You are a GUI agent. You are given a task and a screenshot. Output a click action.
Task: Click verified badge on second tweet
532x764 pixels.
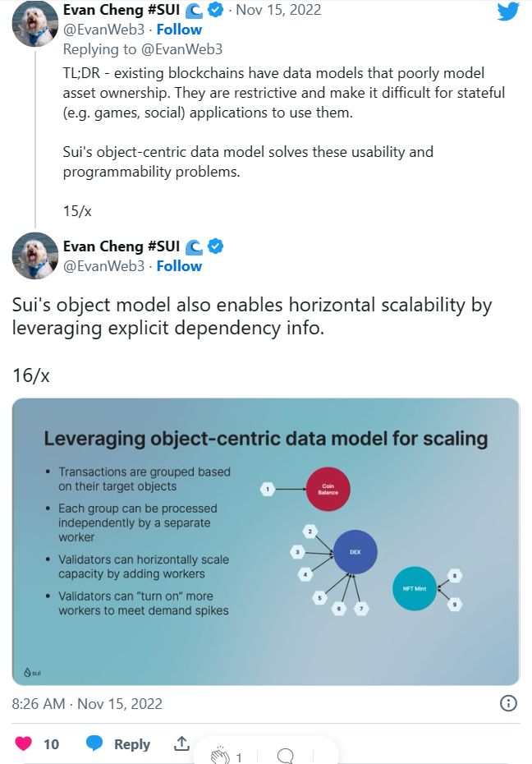tap(217, 246)
